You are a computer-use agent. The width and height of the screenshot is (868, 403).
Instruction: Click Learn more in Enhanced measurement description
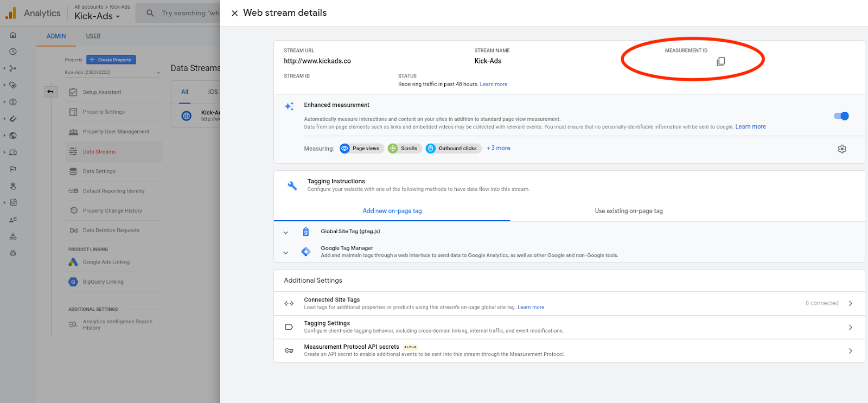[x=751, y=127]
